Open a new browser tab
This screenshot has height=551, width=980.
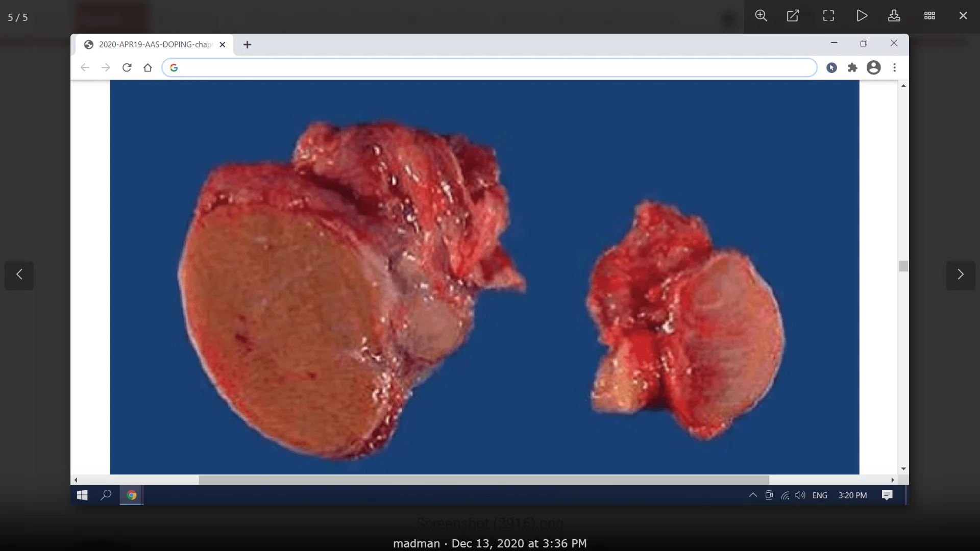tap(247, 45)
